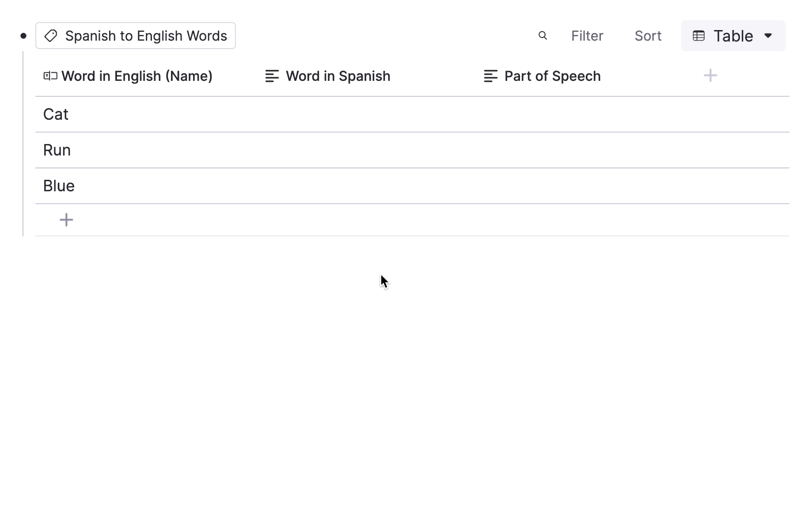This screenshot has width=812, height=516.
Task: Open the Part of Speech column header menu
Action: 552,76
